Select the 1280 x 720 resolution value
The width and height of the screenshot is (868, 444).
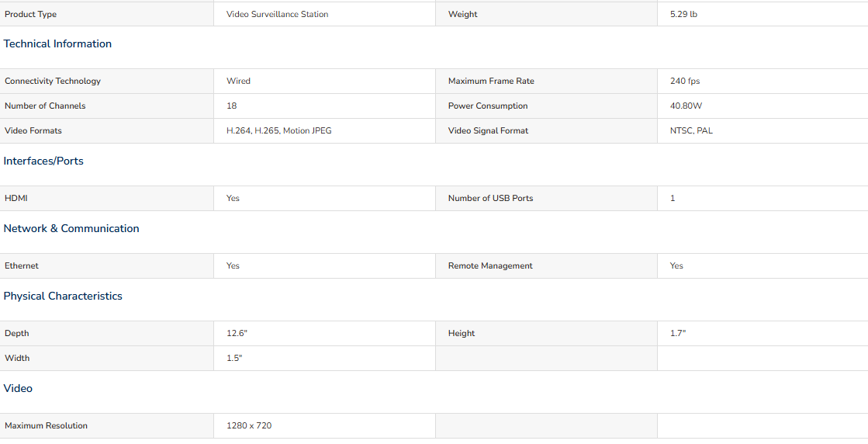(249, 425)
